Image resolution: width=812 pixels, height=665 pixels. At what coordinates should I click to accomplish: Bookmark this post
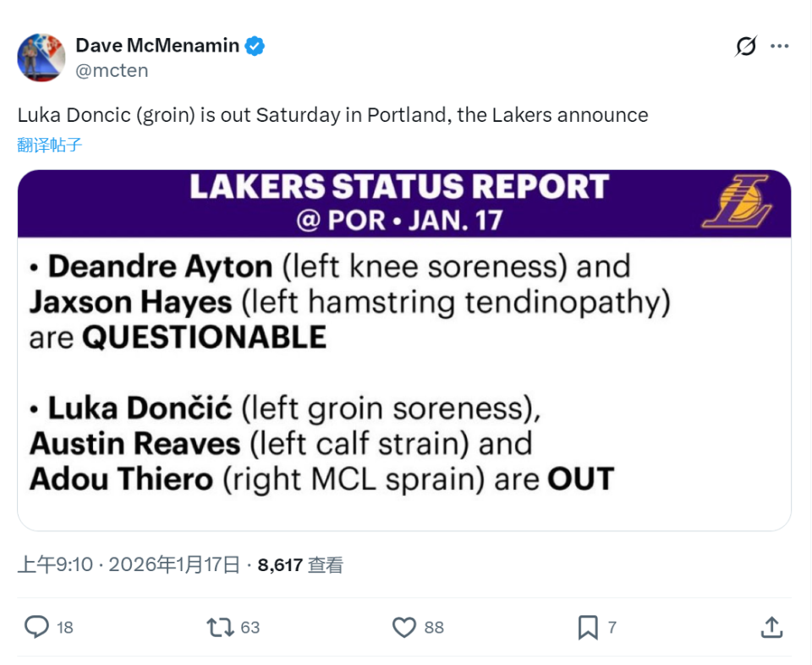click(588, 627)
